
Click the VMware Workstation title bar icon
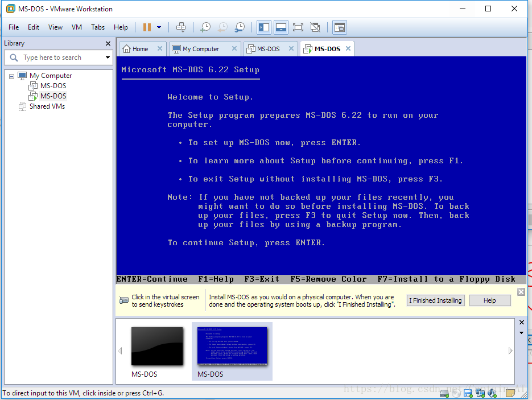click(10, 9)
